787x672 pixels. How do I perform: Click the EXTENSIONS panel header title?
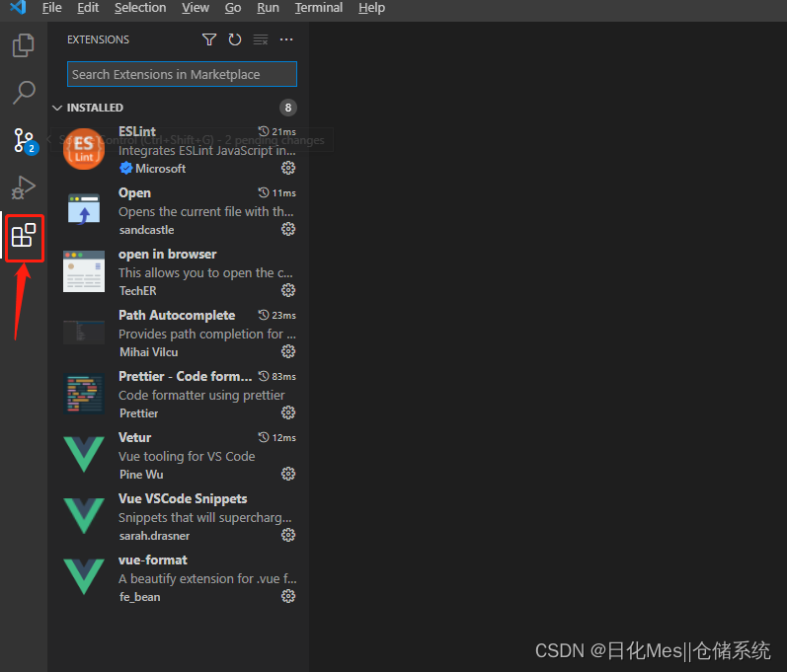point(99,39)
